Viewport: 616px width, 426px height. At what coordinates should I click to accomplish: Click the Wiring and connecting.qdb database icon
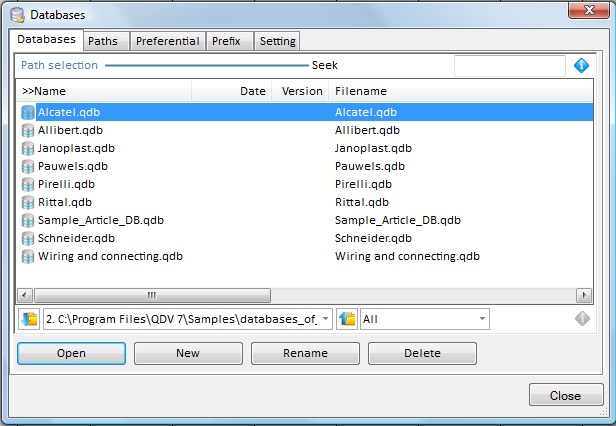click(28, 257)
